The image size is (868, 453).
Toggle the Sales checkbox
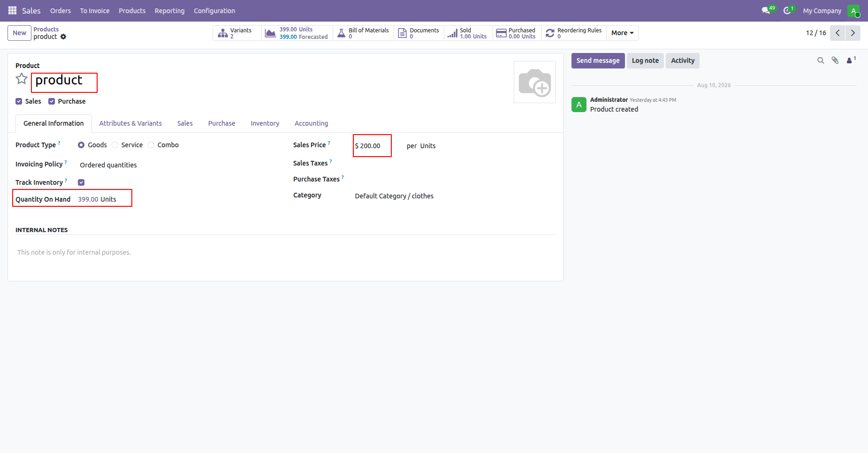tap(19, 101)
